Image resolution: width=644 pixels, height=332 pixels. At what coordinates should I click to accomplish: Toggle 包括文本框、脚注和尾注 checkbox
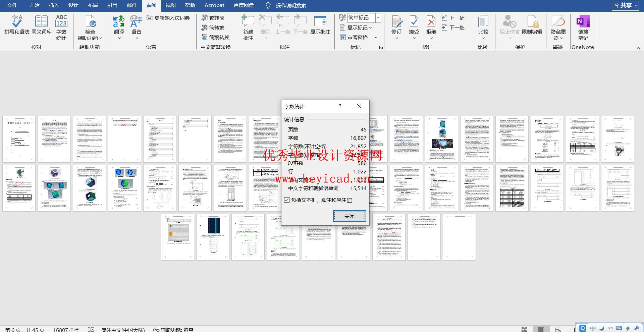(x=287, y=200)
